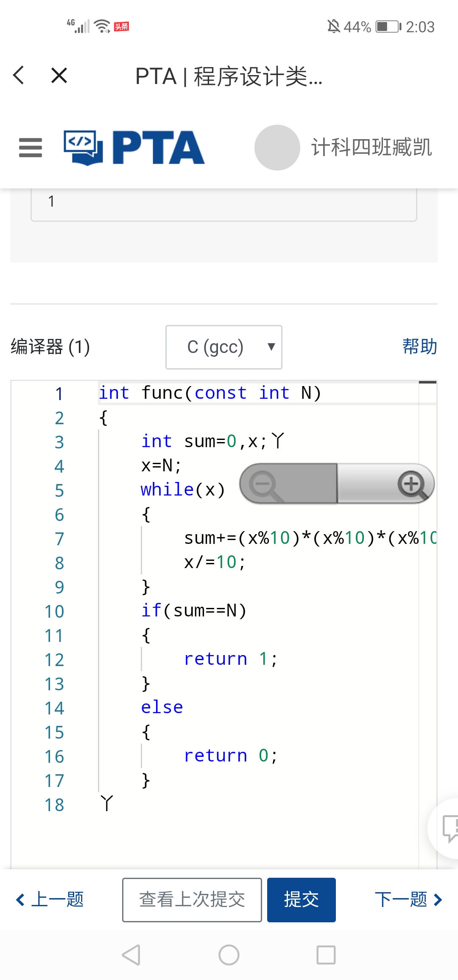Go to next problem 下一题
Viewport: 458px width, 980px height.
tap(408, 899)
